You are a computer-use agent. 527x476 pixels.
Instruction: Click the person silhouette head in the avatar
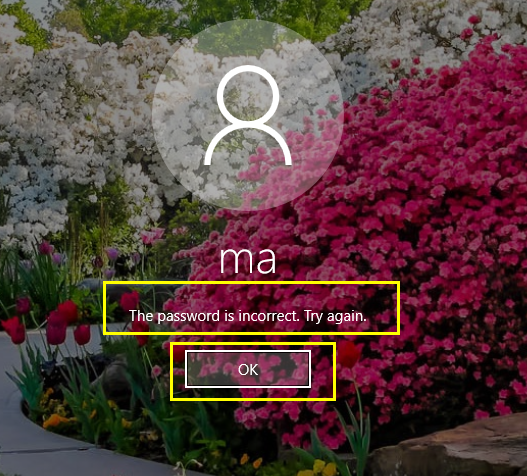[x=248, y=95]
